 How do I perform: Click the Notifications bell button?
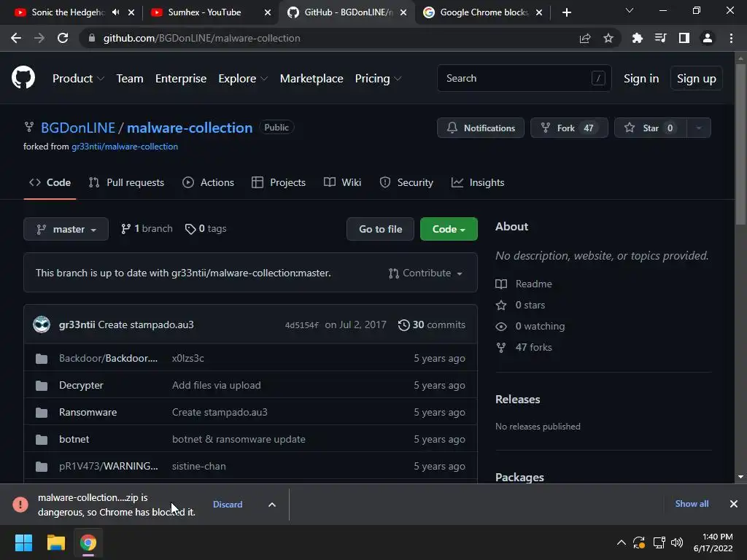(481, 128)
